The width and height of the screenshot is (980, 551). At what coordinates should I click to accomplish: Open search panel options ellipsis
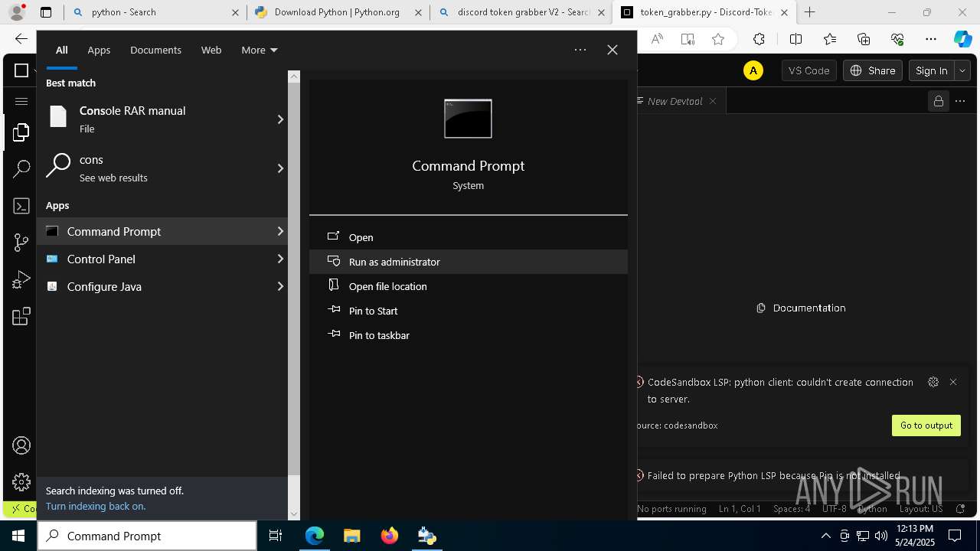click(580, 50)
